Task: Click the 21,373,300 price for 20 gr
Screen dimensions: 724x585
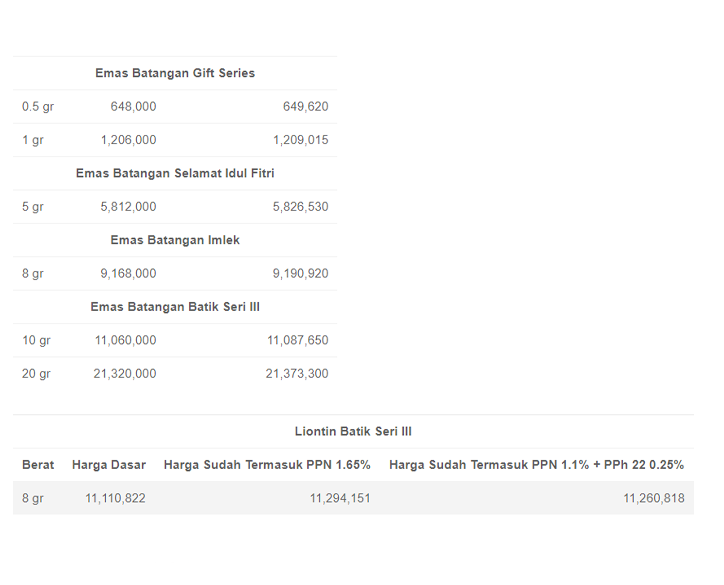Action: [297, 374]
